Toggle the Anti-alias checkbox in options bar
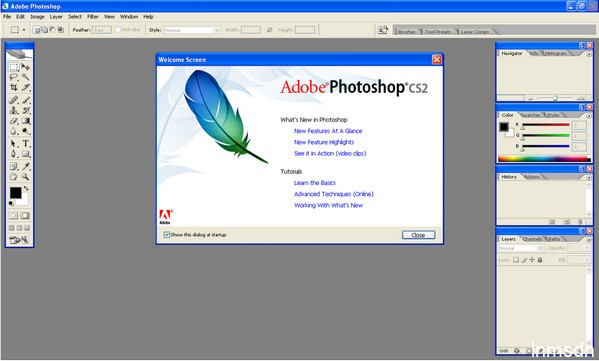Viewport: 599px width, 361px height. [118, 29]
